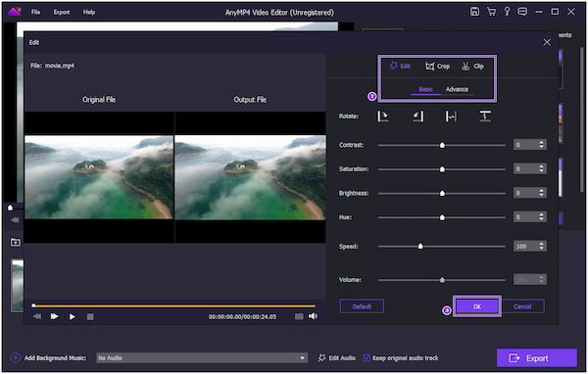This screenshot has height=374, width=588.
Task: Select the video thumbnail in main window
Action: 18,285
